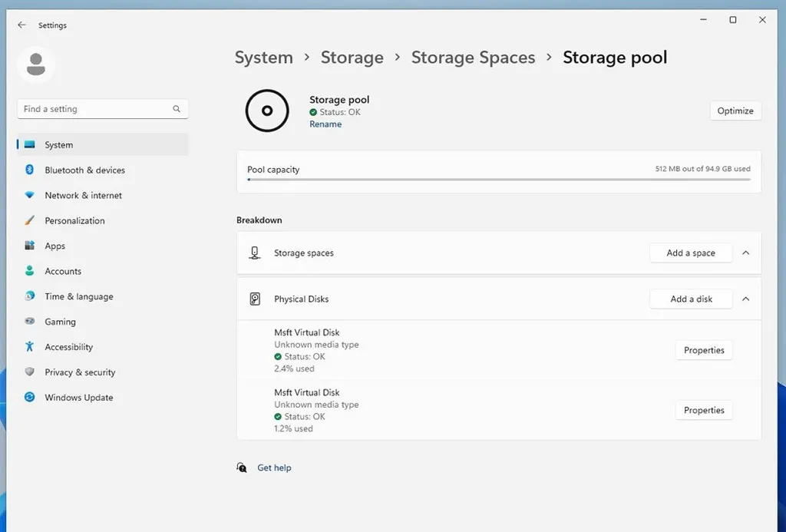
Task: Click the search magnifier icon
Action: tap(177, 109)
